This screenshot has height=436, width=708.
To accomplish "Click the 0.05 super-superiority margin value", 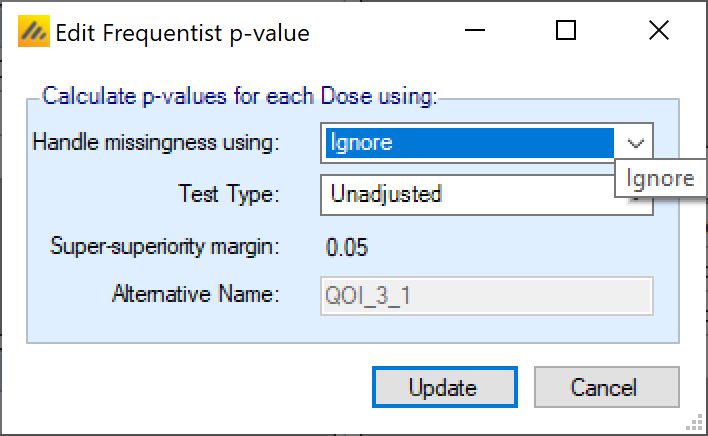I will pyautogui.click(x=349, y=246).
